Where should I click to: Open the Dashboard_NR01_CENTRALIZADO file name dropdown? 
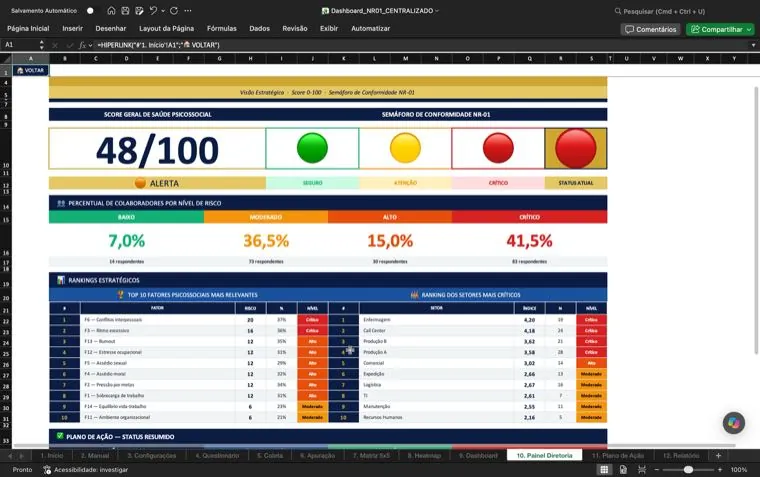437,11
